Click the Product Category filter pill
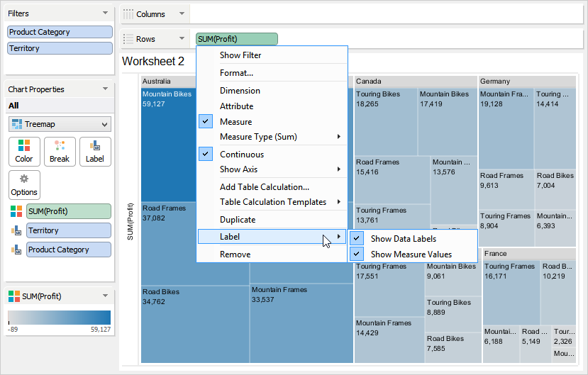 click(60, 32)
